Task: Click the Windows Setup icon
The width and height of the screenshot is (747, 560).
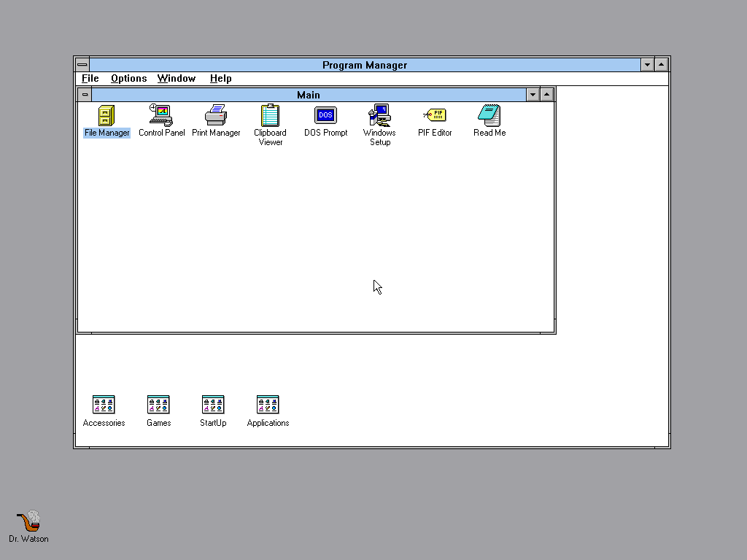Action: pyautogui.click(x=379, y=115)
